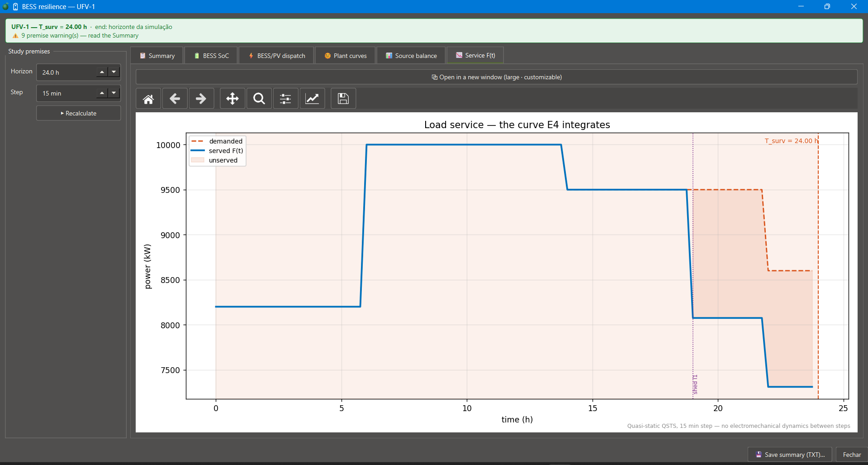868x465 pixels.
Task: Open the Source balance tab
Action: pyautogui.click(x=411, y=56)
